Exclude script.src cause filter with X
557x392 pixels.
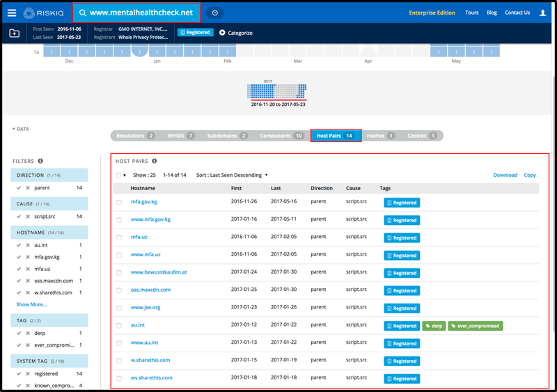[28, 217]
